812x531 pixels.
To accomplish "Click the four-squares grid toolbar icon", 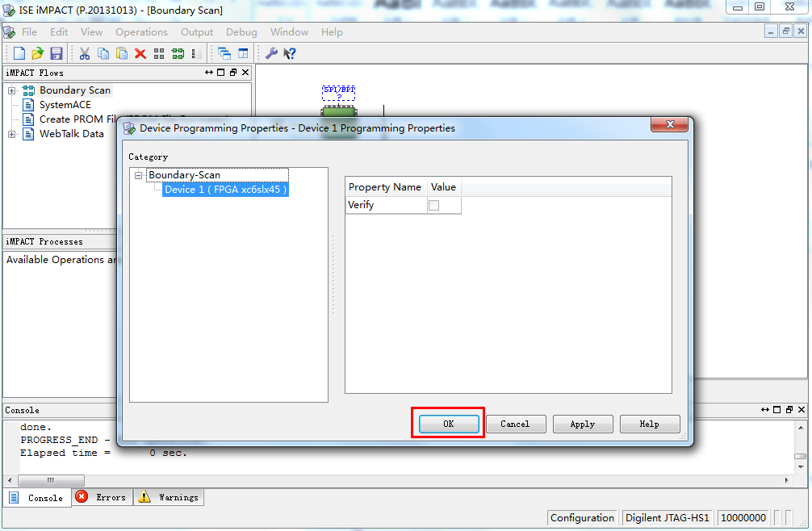I will click(159, 53).
